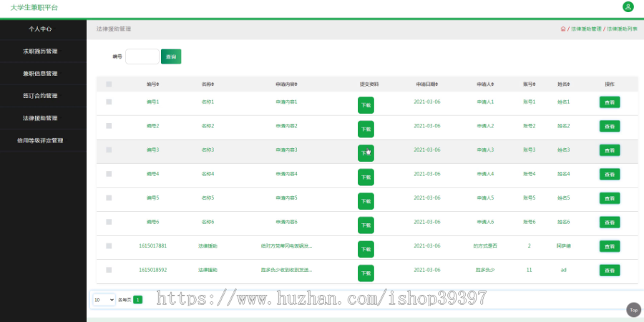This screenshot has height=322, width=644.
Task: View details of row 编号3
Action: coord(610,150)
